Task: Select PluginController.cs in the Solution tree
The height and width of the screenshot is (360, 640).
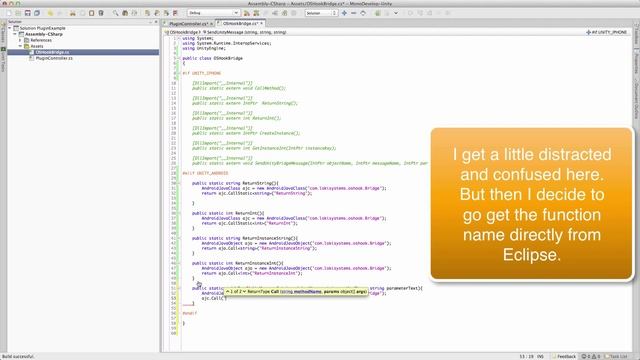Action: (x=54, y=58)
